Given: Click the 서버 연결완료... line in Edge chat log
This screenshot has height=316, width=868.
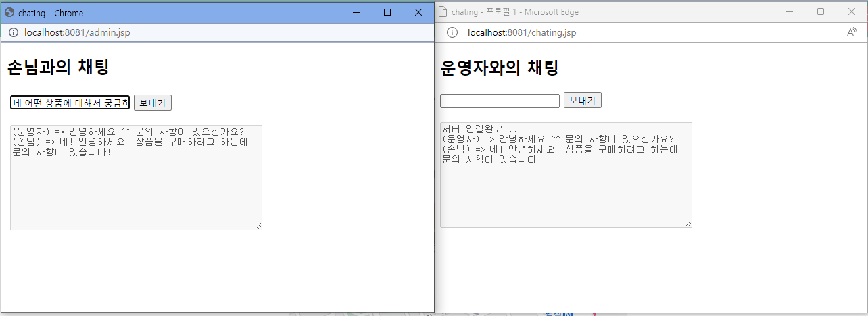Looking at the screenshot, I should (480, 129).
